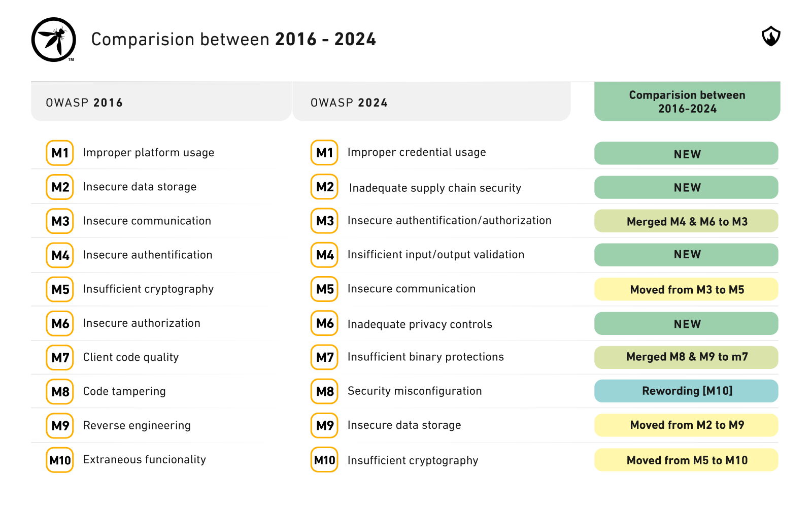812x510 pixels.
Task: Select the M6 badge beside Inadequate privacy controls
Action: point(324,323)
